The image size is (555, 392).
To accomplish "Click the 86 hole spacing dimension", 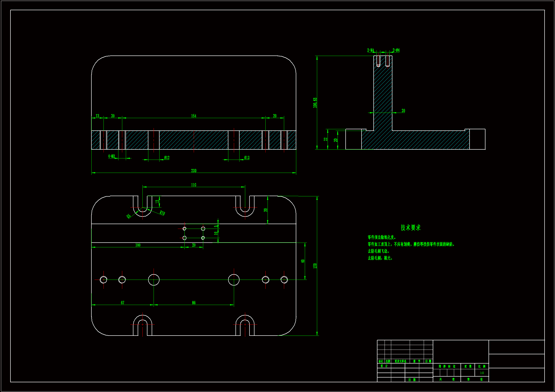I will 194,303.
